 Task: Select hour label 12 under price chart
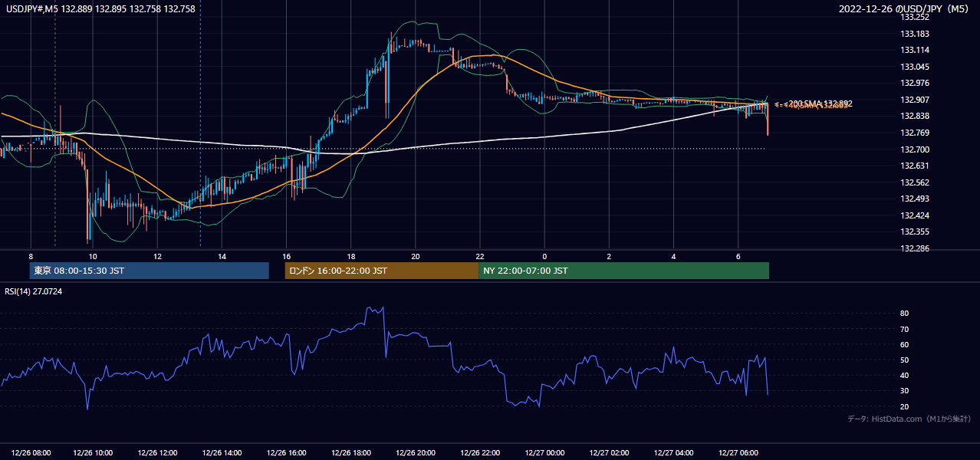point(156,256)
